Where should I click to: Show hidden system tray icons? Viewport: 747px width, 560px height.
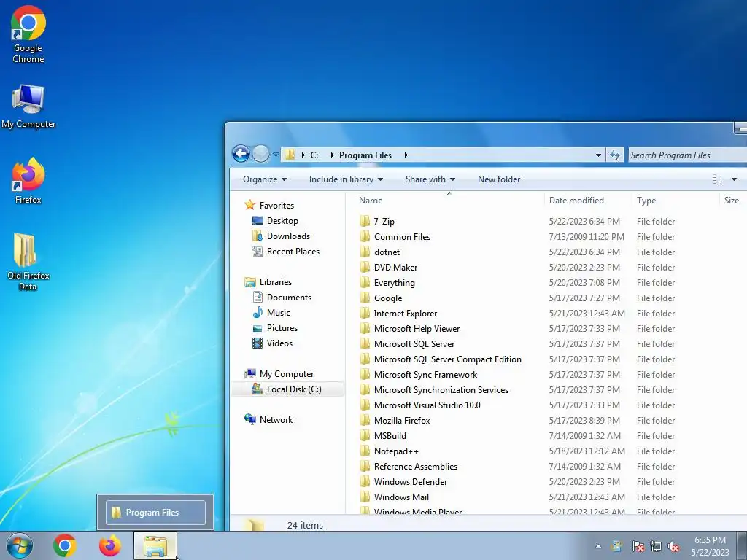click(598, 546)
